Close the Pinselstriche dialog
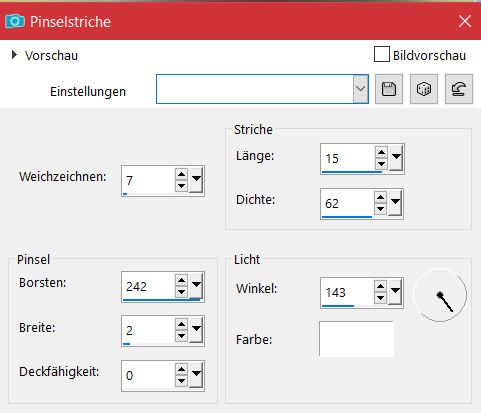Image resolution: width=481 pixels, height=413 pixels. 465,21
